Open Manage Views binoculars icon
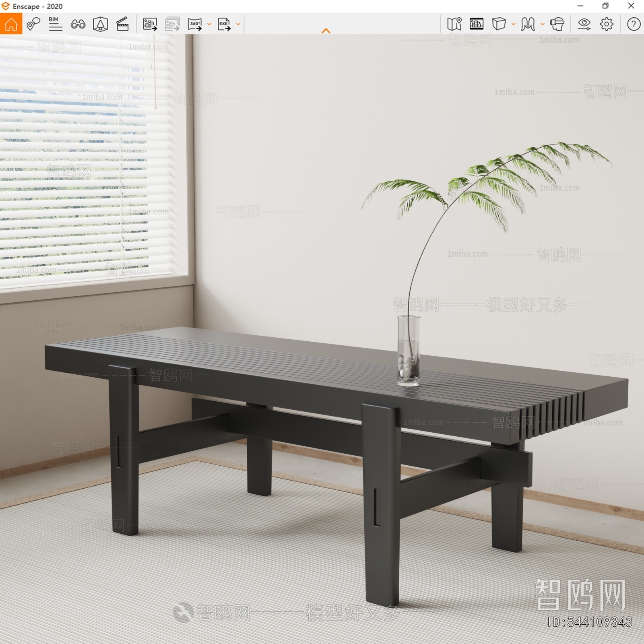Image resolution: width=644 pixels, height=644 pixels. (78, 24)
